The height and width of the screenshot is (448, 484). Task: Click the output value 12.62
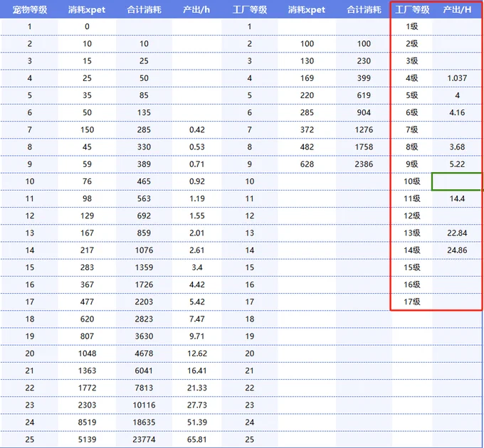click(x=197, y=353)
